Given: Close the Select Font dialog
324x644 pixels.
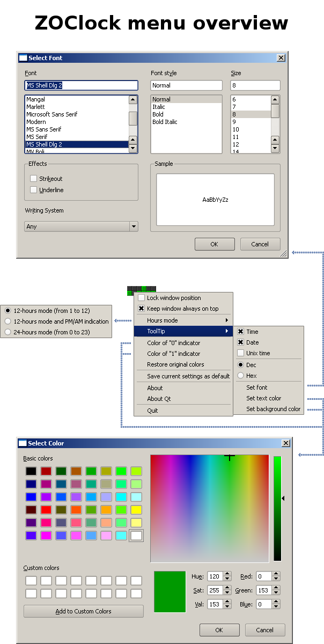Looking at the screenshot, I should click(x=281, y=57).
